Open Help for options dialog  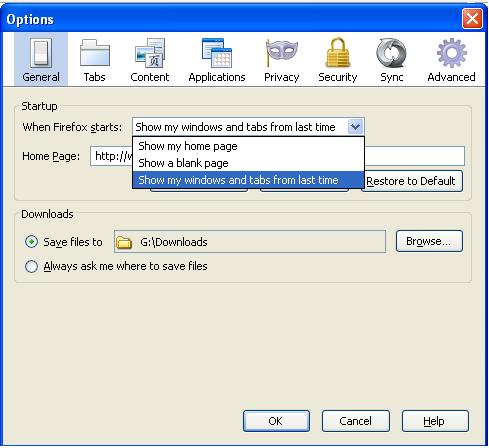point(435,421)
